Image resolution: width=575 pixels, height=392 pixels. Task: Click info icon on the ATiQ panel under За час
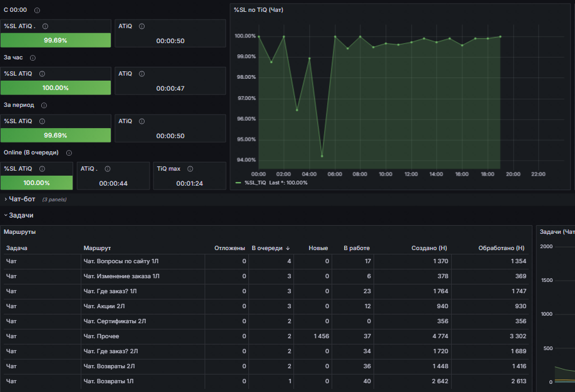pyautogui.click(x=141, y=74)
